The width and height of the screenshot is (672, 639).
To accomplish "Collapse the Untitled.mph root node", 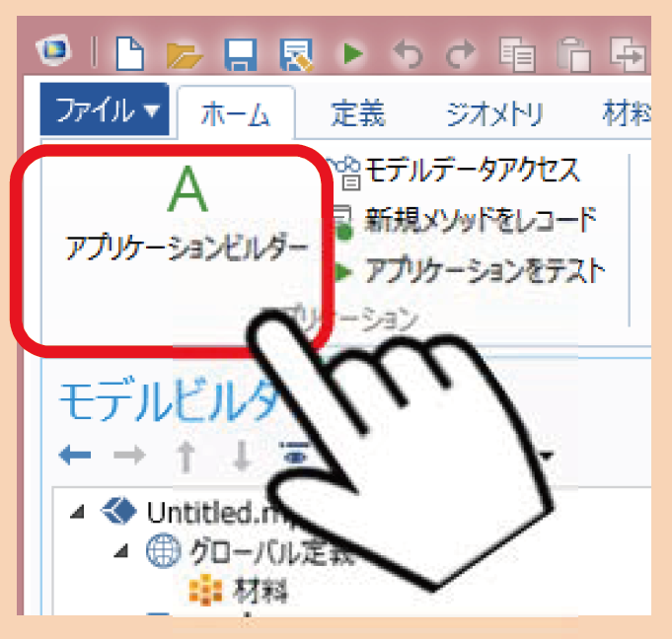I will tap(78, 512).
